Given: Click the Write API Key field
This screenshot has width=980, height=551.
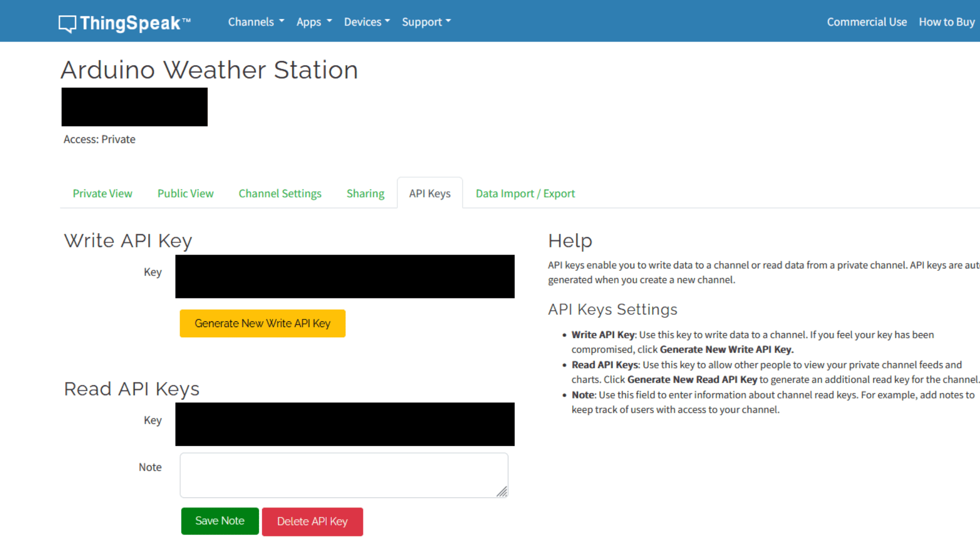Looking at the screenshot, I should [x=345, y=277].
